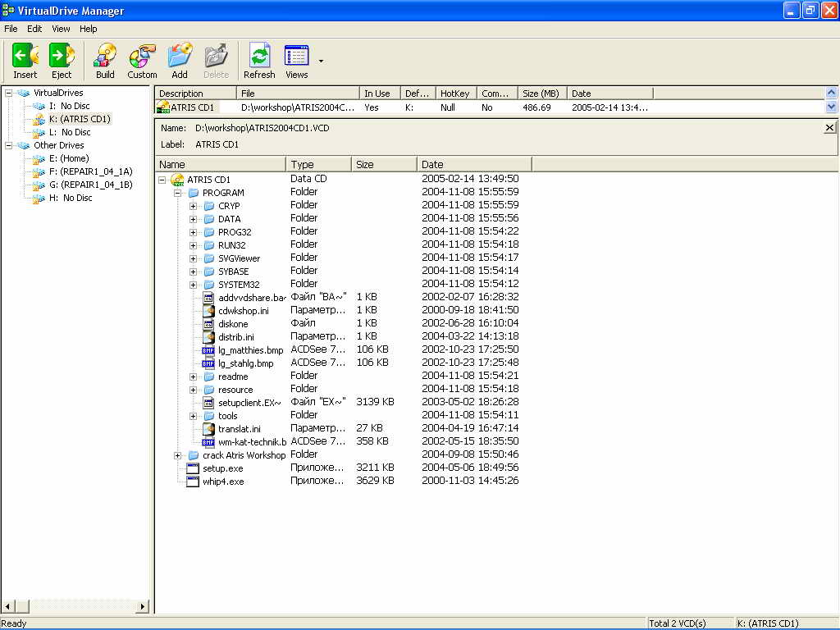The width and height of the screenshot is (840, 630).
Task: Collapse the VirtualDrives tree node
Action: tap(8, 94)
